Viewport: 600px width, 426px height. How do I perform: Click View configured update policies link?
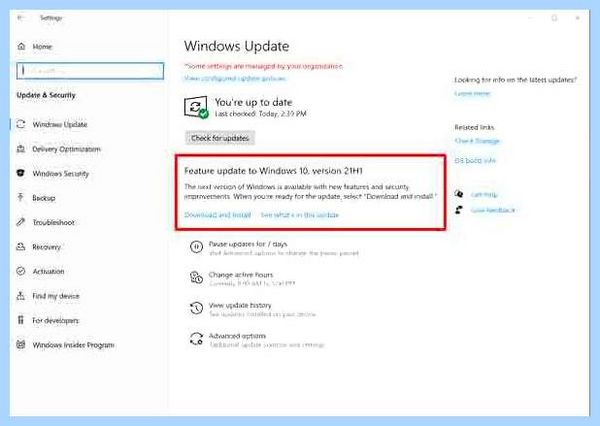[x=235, y=78]
